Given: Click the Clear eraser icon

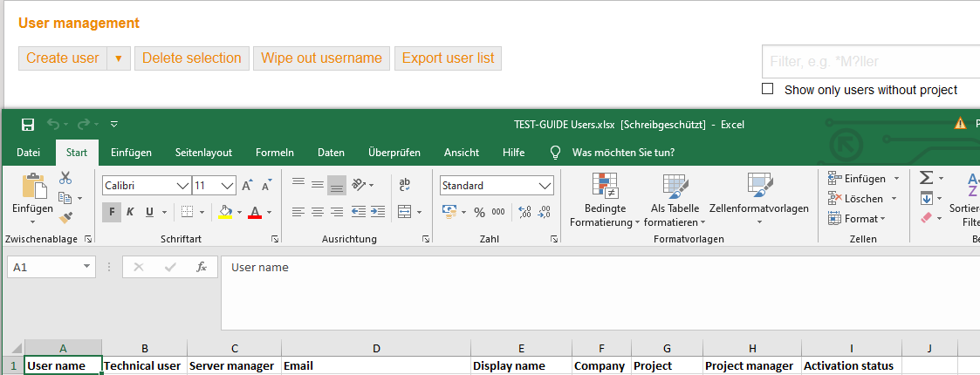Looking at the screenshot, I should point(926,217).
